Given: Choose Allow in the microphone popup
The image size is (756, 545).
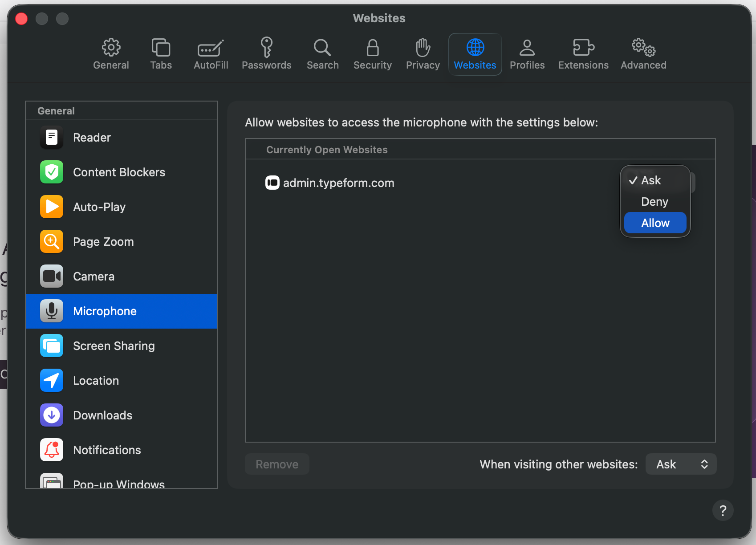Looking at the screenshot, I should tap(655, 223).
